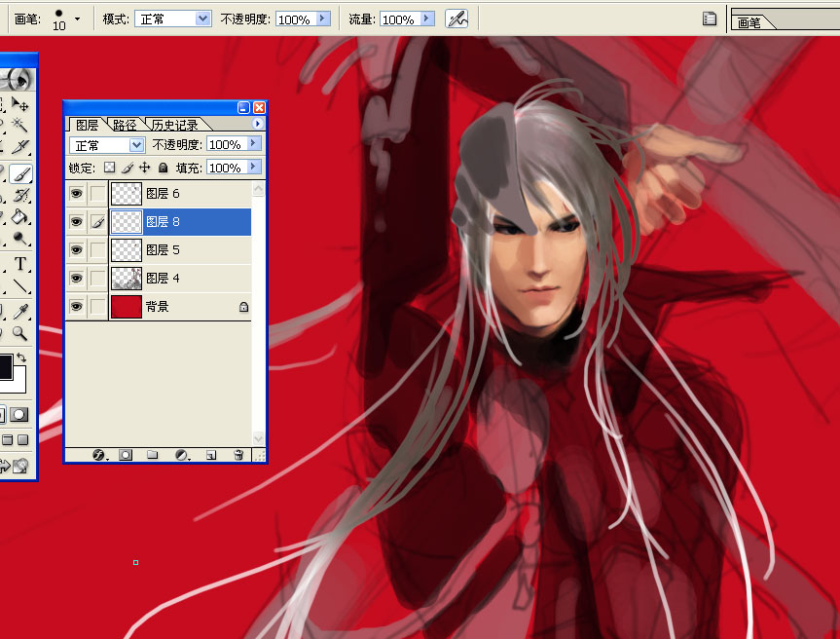Select the Zoom tool
Viewport: 840px width, 639px height.
pos(20,333)
